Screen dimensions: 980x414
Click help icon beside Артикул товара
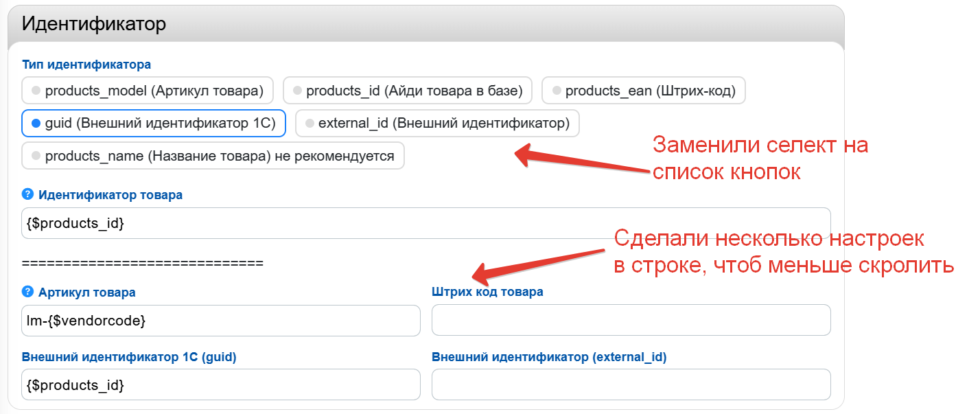28,292
